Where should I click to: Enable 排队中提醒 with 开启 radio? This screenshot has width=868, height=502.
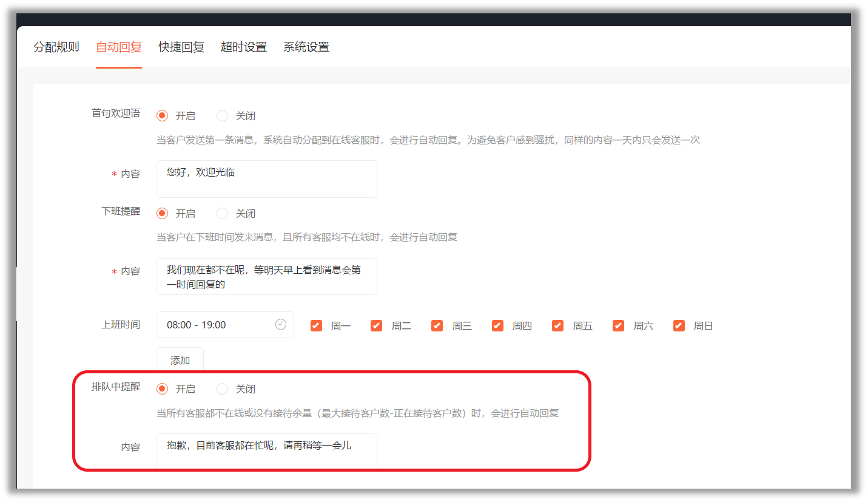163,389
